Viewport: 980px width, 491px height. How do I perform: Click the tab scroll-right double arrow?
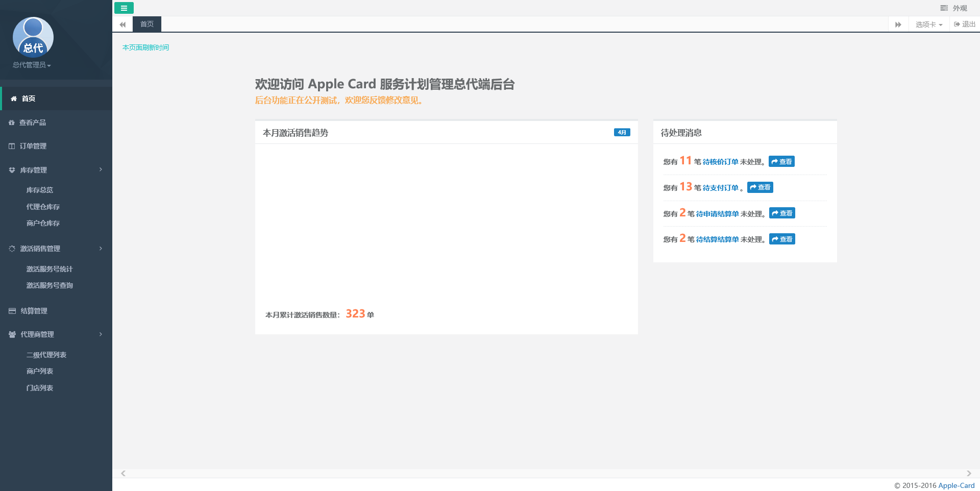click(898, 24)
